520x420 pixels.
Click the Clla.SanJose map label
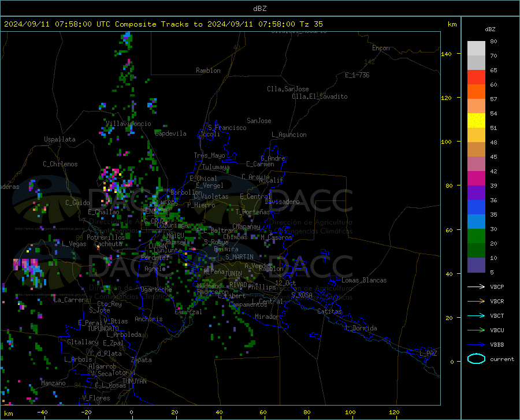click(288, 89)
